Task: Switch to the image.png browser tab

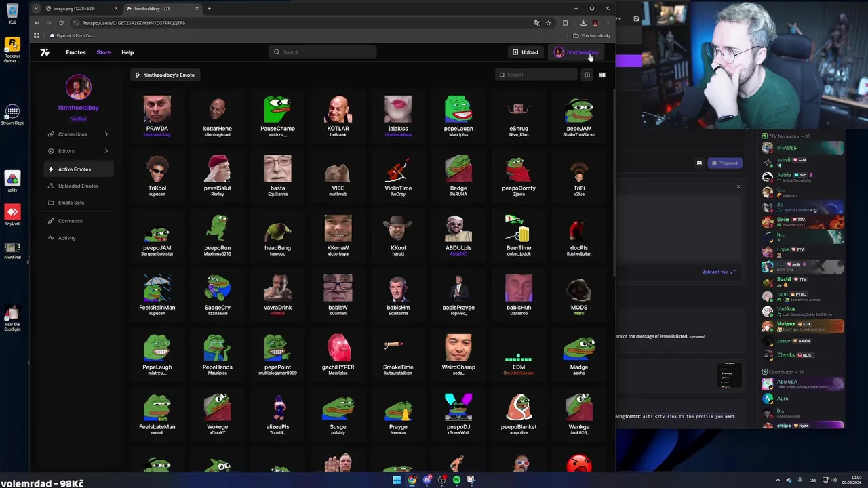Action: coord(80,9)
